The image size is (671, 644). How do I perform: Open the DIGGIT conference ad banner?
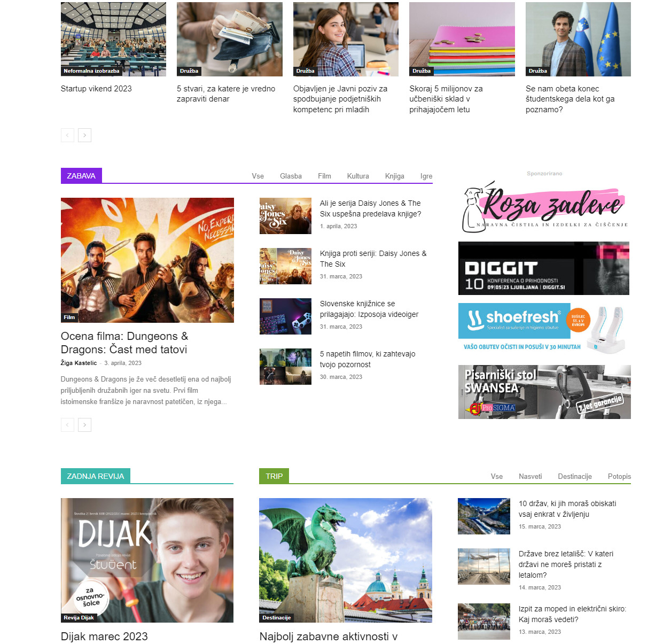544,268
